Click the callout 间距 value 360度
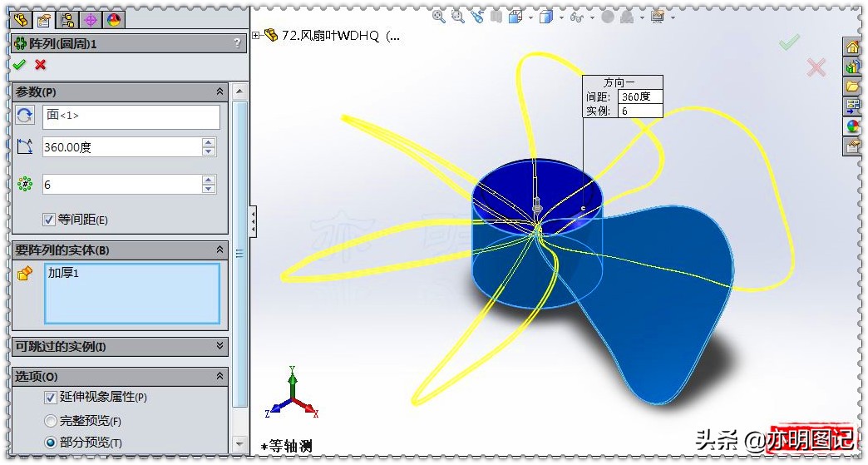 click(639, 96)
